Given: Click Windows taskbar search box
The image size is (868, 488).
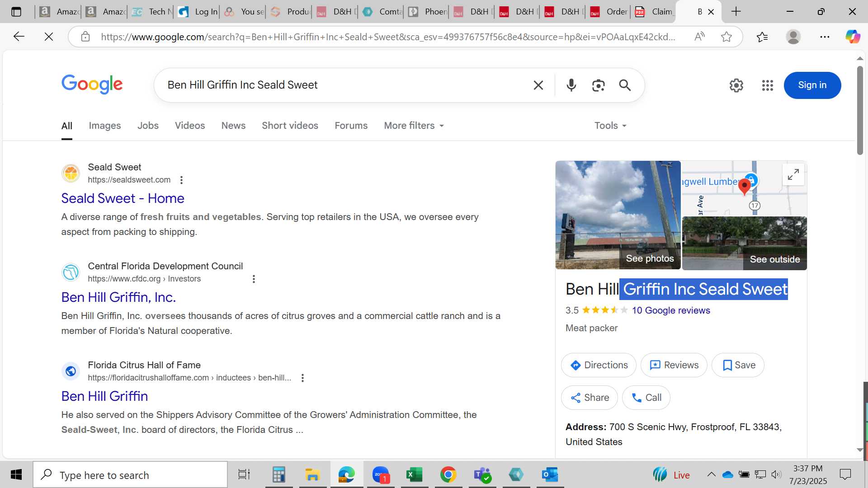Looking at the screenshot, I should tap(130, 474).
